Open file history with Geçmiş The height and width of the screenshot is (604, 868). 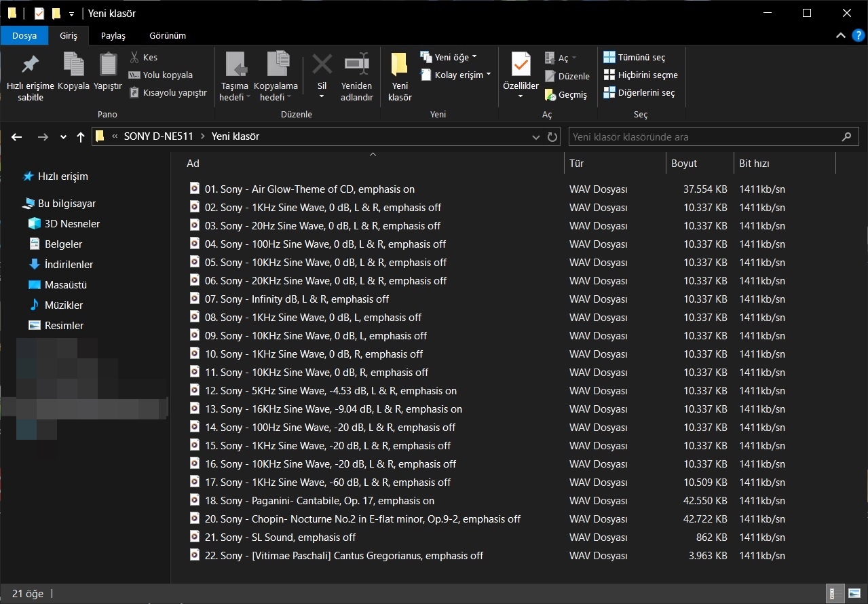point(566,95)
